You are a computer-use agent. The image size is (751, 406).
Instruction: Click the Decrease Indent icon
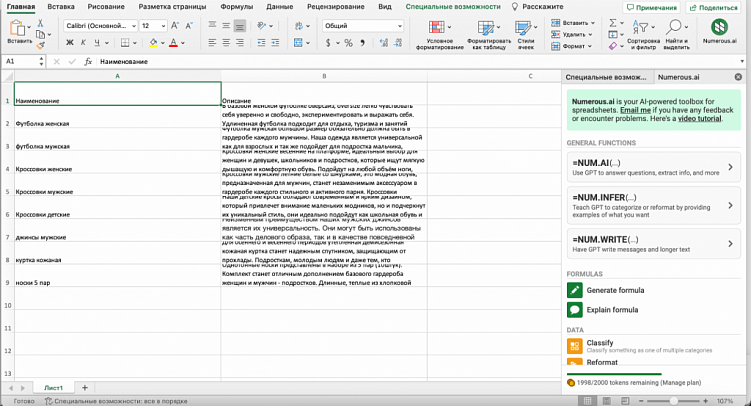point(262,43)
